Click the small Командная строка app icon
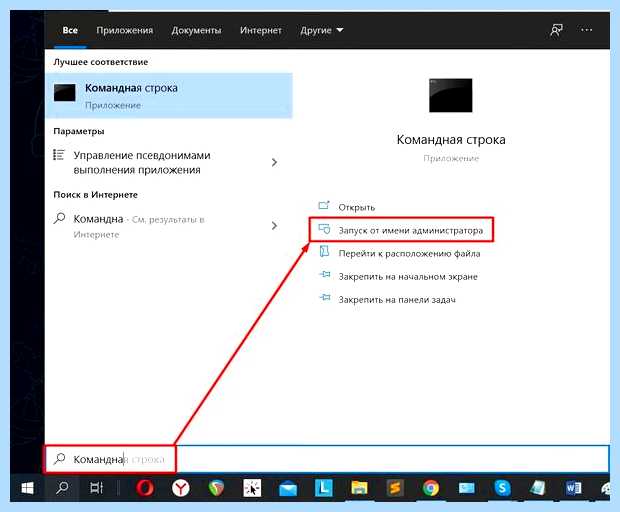The width and height of the screenshot is (620, 512). [64, 93]
